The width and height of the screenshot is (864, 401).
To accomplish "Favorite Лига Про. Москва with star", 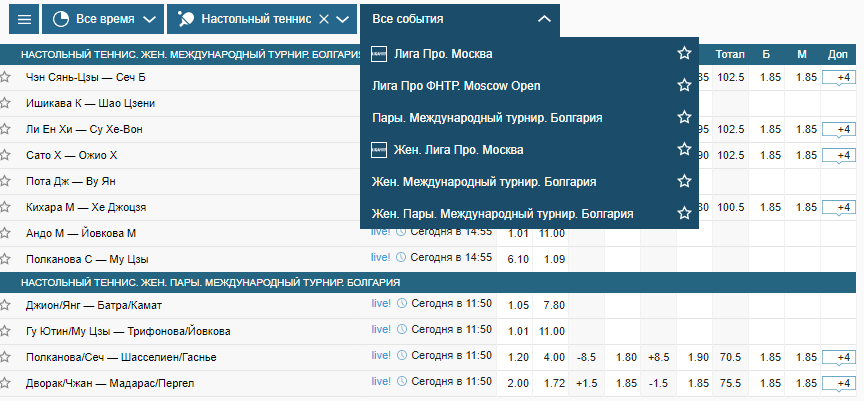I will pos(684,53).
